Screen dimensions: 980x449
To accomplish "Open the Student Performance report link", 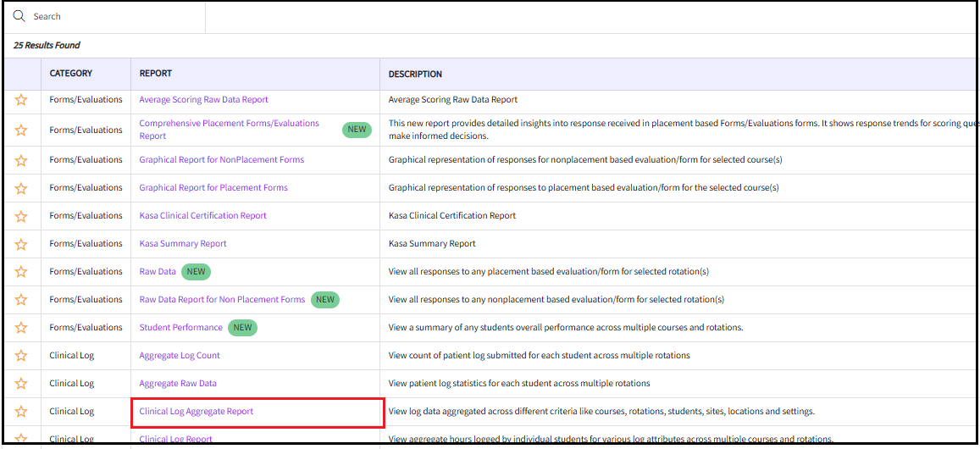I will pyautogui.click(x=180, y=328).
